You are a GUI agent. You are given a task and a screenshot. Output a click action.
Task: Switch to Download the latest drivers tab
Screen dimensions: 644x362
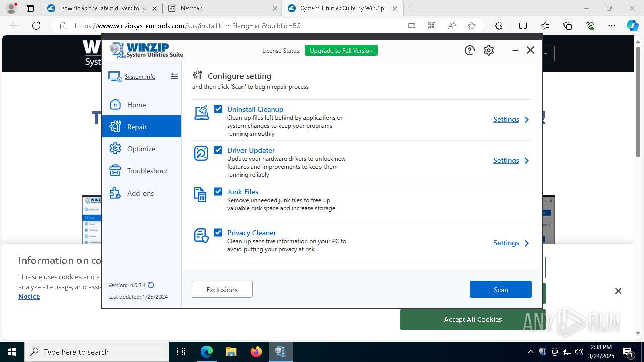pyautogui.click(x=101, y=8)
